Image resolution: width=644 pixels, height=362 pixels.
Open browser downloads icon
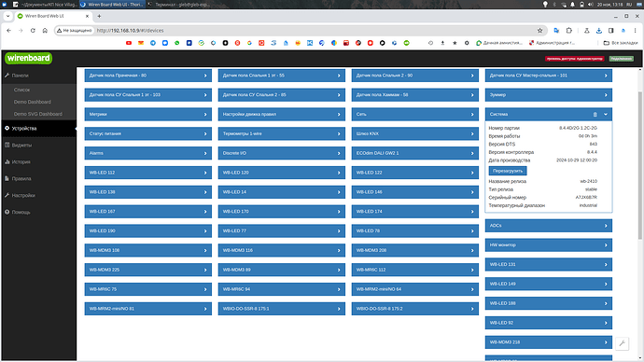tap(599, 31)
